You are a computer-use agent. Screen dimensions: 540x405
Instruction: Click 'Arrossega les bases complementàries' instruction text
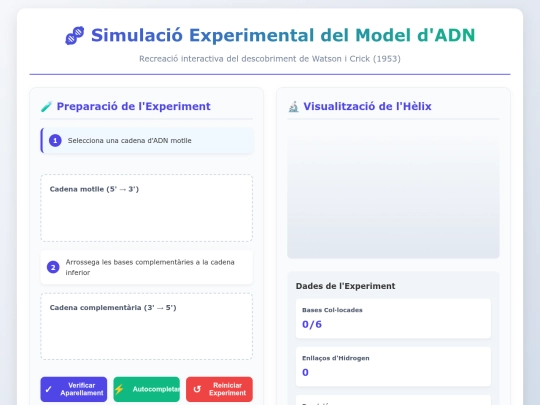click(150, 267)
